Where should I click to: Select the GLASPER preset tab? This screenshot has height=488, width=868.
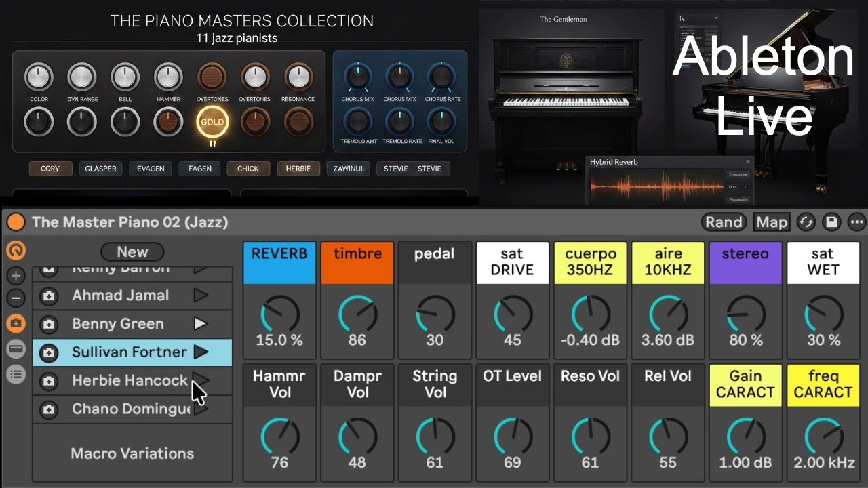(100, 169)
